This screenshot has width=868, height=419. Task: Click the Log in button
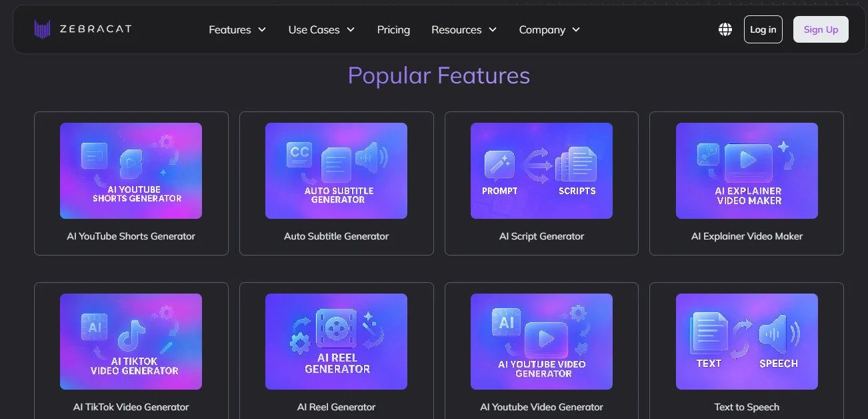pos(763,29)
